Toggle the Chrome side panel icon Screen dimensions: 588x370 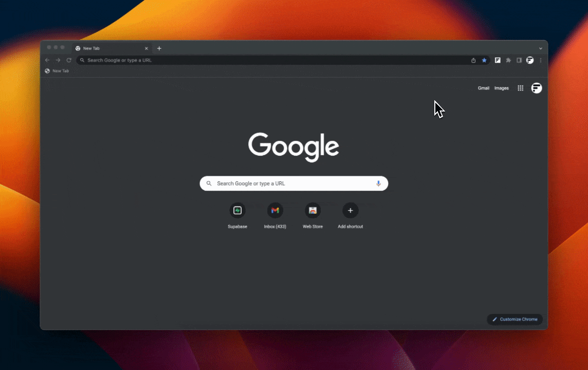pyautogui.click(x=519, y=60)
